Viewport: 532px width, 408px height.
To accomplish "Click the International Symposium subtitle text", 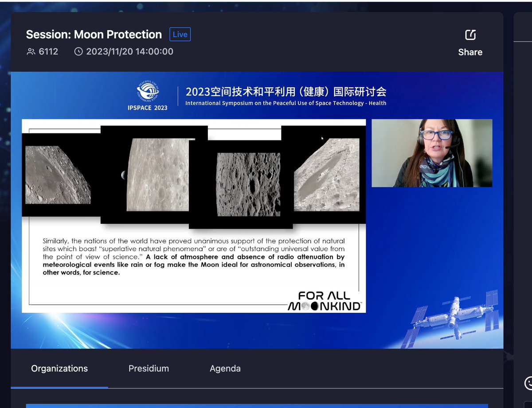I will pyautogui.click(x=286, y=103).
